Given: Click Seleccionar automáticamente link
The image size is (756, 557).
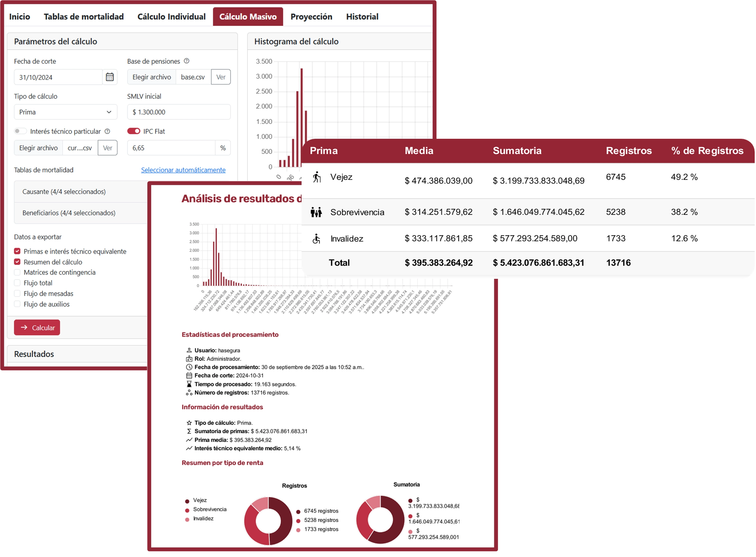Looking at the screenshot, I should pyautogui.click(x=183, y=170).
